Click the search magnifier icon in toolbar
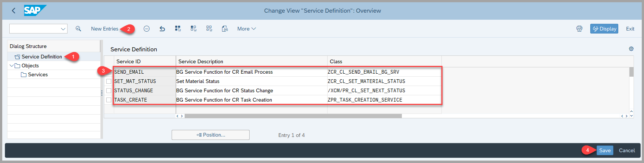Viewport: 644px width, 163px height. (x=78, y=29)
